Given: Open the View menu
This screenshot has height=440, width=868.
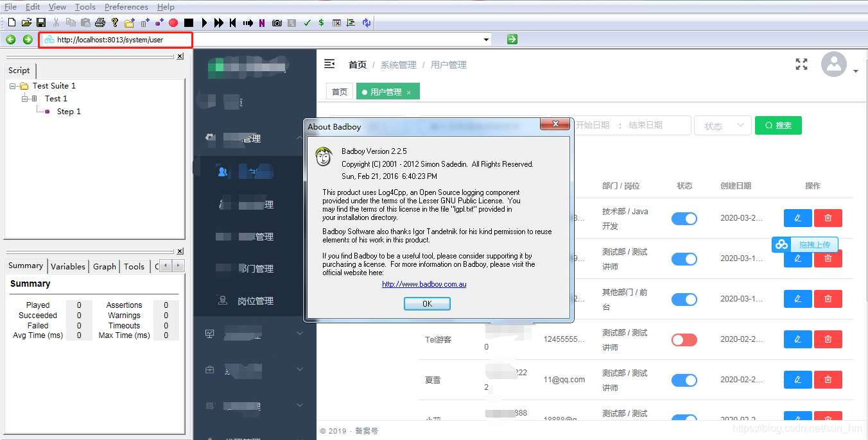Looking at the screenshot, I should 57,6.
